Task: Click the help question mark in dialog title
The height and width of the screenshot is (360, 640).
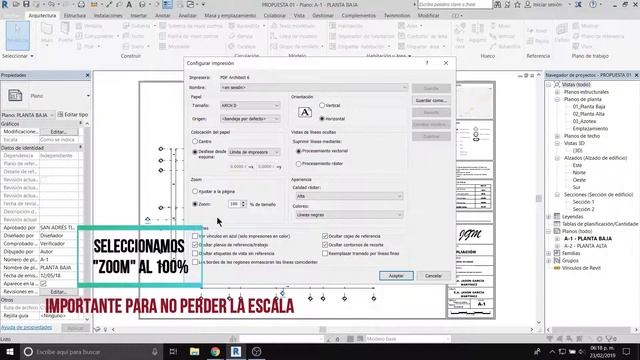Action: pyautogui.click(x=427, y=63)
